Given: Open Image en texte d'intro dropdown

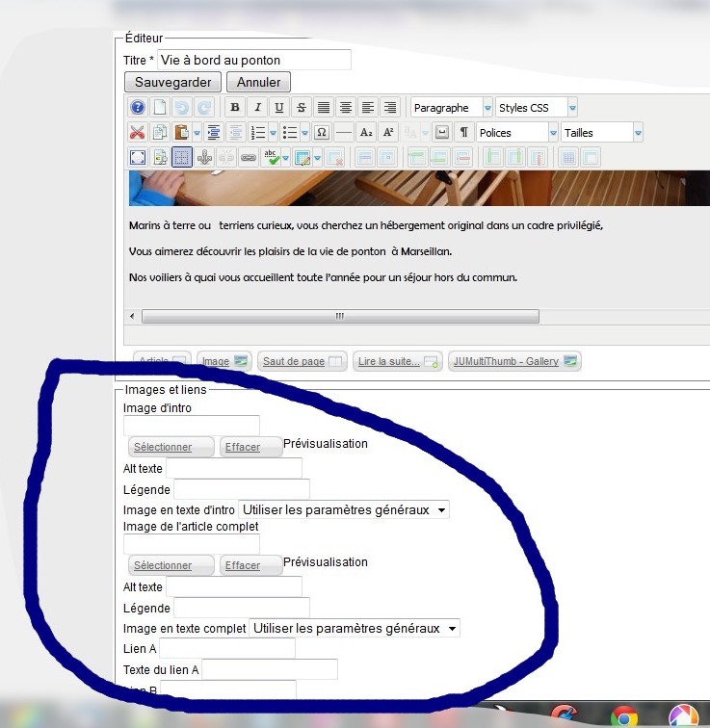Looking at the screenshot, I should pyautogui.click(x=344, y=509).
